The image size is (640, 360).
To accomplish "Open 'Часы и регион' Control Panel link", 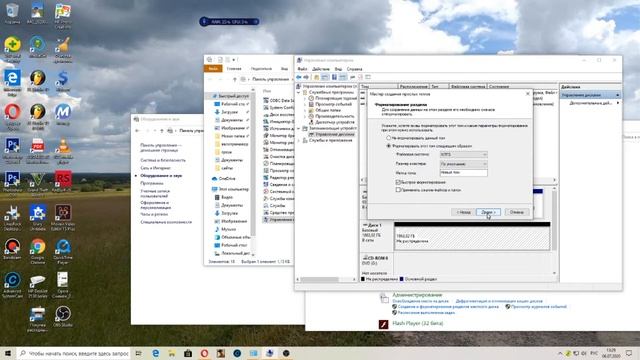I will (x=154, y=214).
